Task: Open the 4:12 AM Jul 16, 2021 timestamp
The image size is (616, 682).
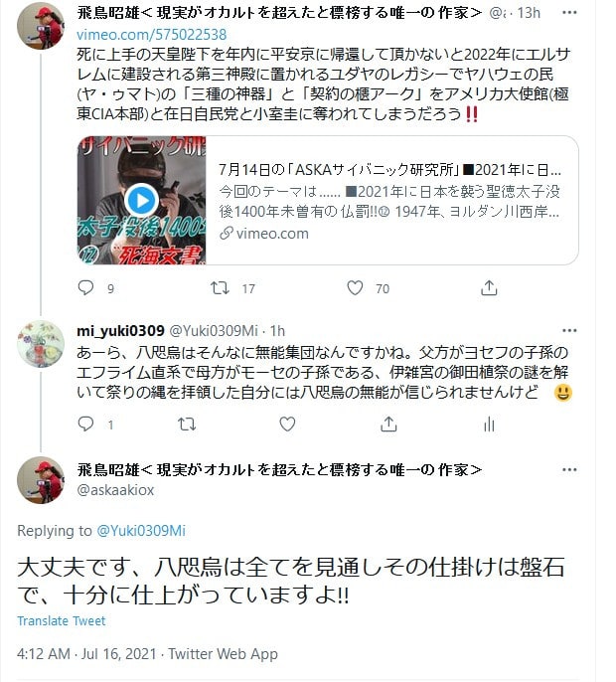Action: coord(86,654)
